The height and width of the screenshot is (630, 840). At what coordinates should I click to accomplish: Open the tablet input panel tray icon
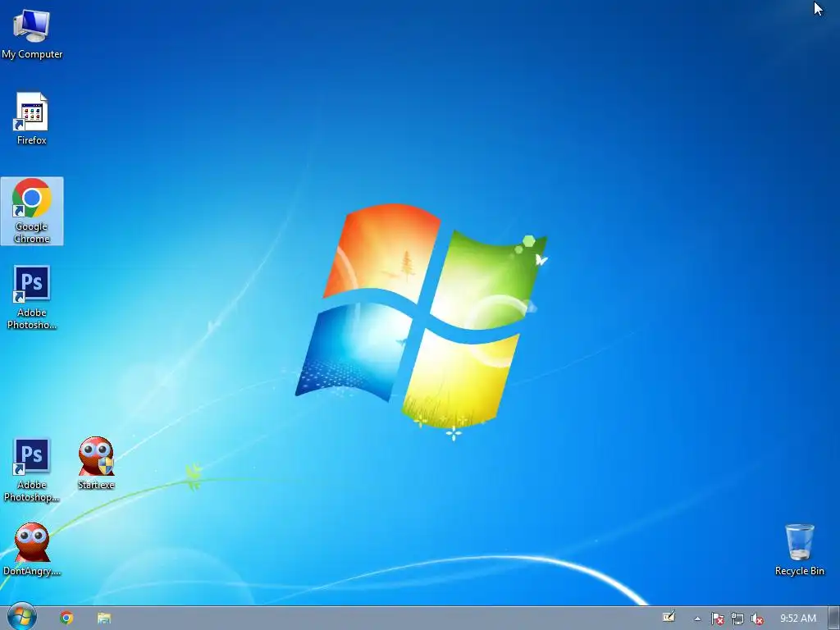(669, 618)
